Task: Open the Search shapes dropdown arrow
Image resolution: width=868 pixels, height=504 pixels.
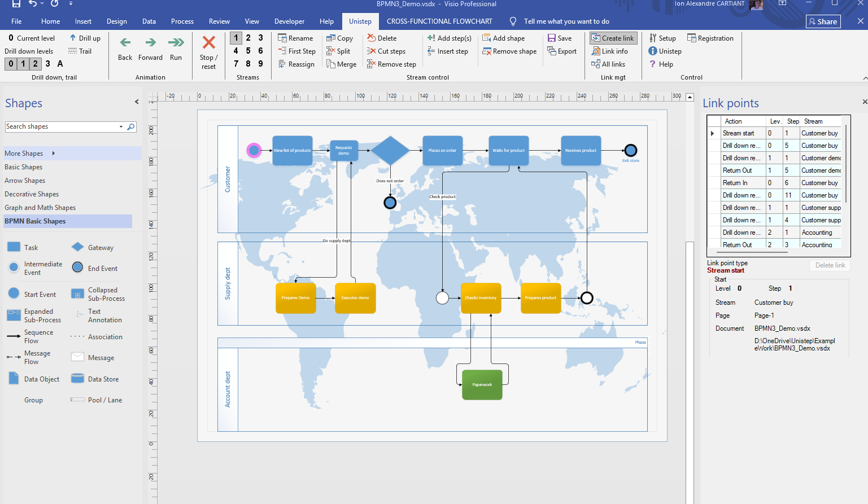Action: (x=121, y=127)
